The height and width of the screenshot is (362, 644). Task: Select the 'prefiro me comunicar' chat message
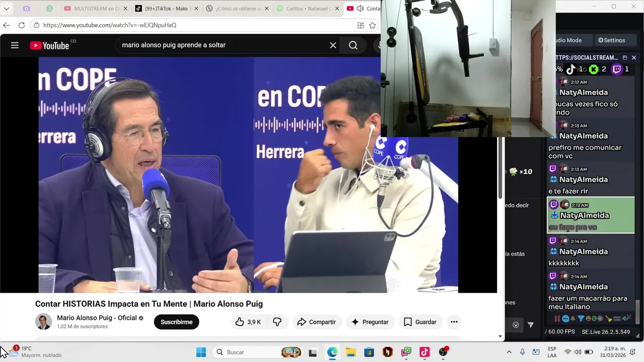point(591,141)
